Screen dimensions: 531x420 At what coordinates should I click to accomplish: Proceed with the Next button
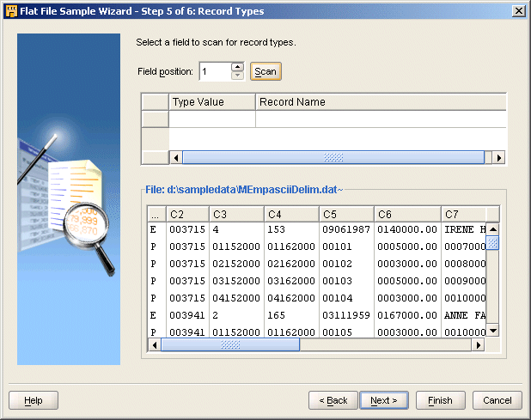tap(384, 401)
